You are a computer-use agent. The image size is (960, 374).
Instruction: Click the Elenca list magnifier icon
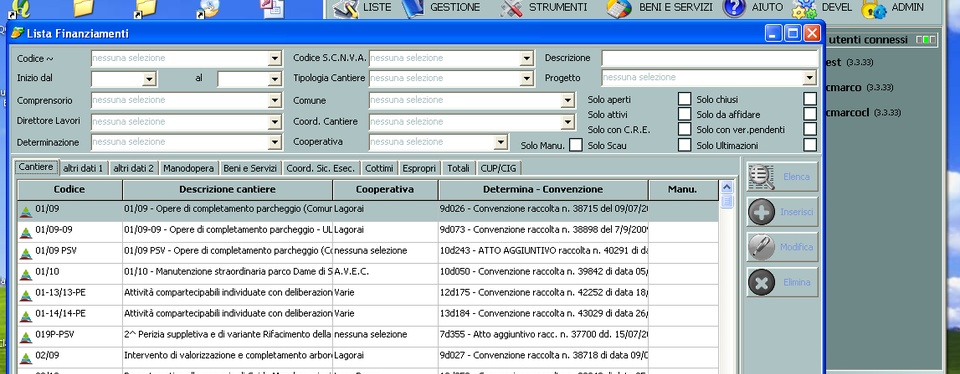pyautogui.click(x=762, y=177)
